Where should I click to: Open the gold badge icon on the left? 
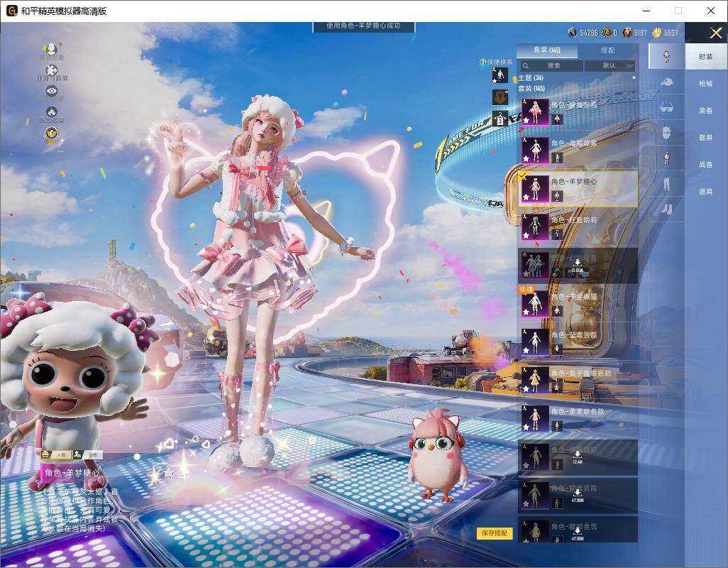[x=52, y=135]
